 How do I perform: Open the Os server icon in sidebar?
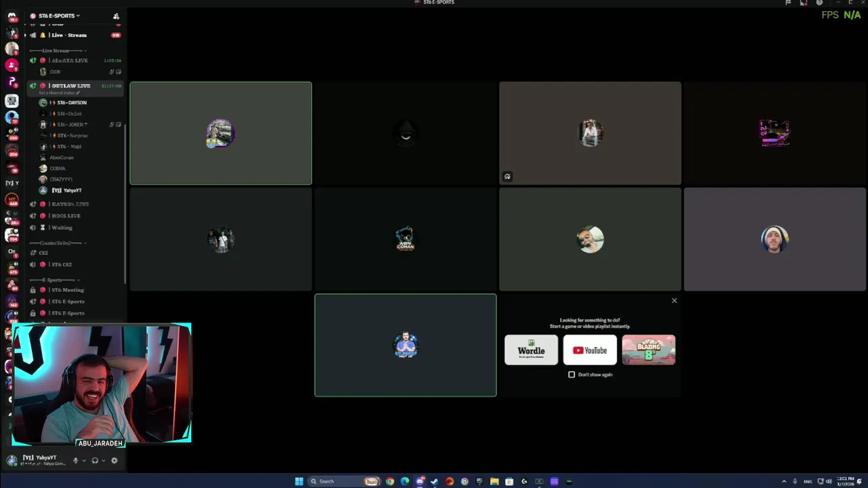(12, 251)
